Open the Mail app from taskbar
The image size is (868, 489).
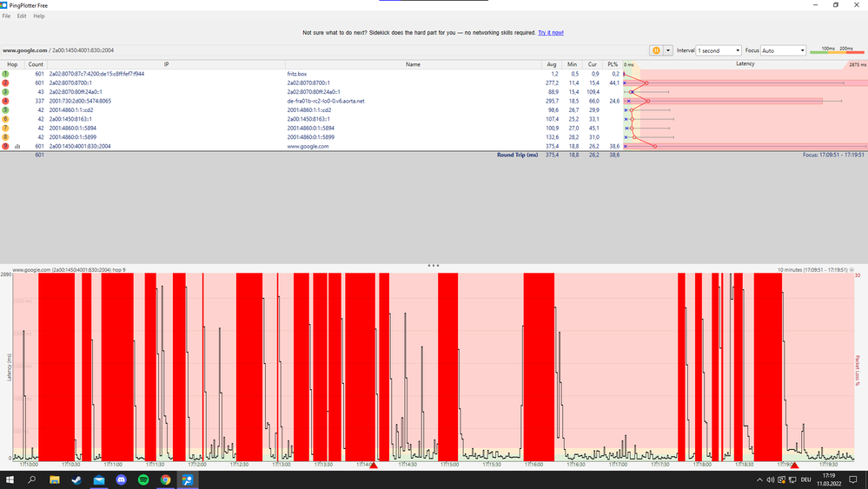[98, 479]
